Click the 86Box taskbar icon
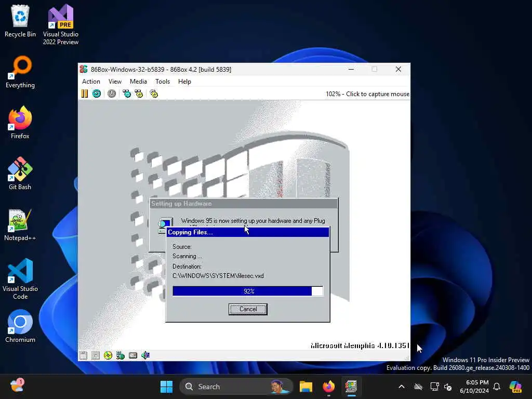Image resolution: width=532 pixels, height=399 pixels. point(352,387)
